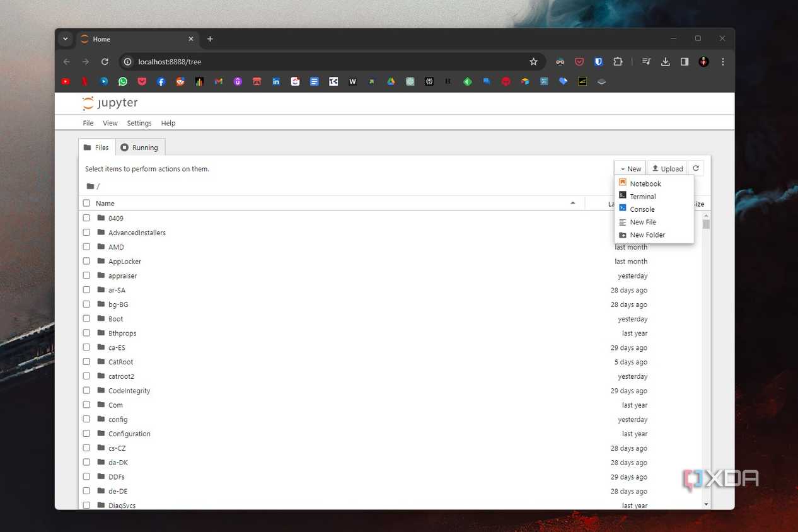The image size is (798, 532).
Task: Select the AMD folder checkbox
Action: [86, 246]
